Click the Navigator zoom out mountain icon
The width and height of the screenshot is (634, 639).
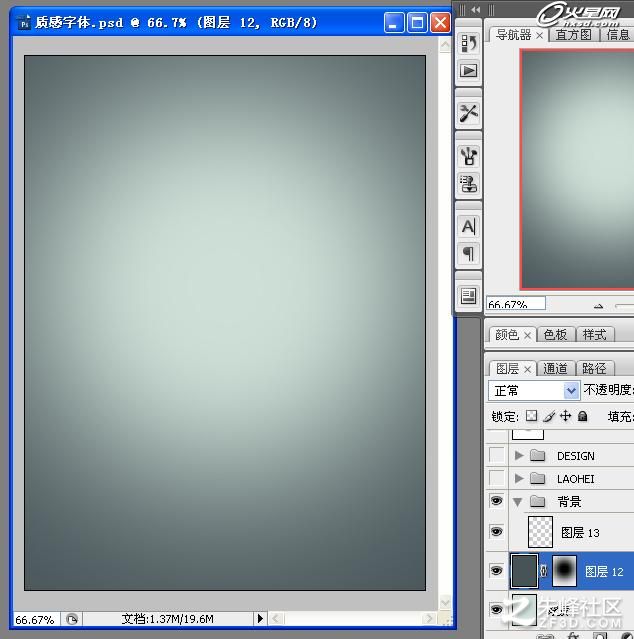coord(598,306)
